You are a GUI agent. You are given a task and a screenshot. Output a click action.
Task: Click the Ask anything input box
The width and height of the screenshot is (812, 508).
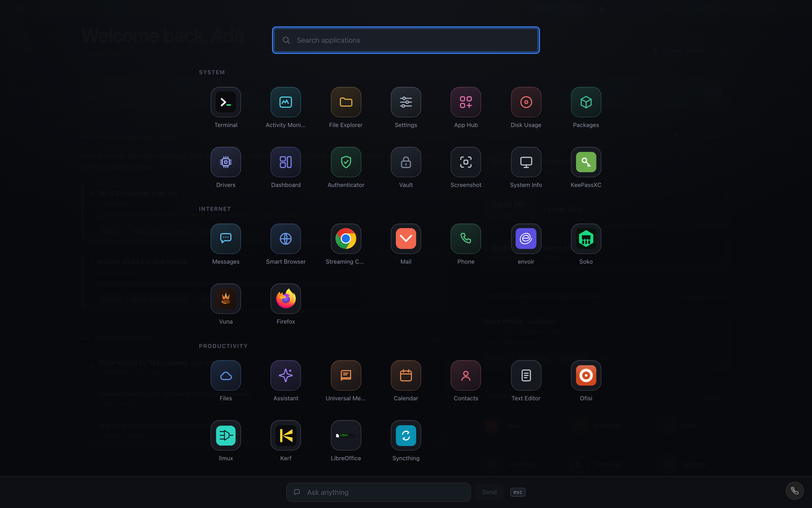pyautogui.click(x=378, y=492)
